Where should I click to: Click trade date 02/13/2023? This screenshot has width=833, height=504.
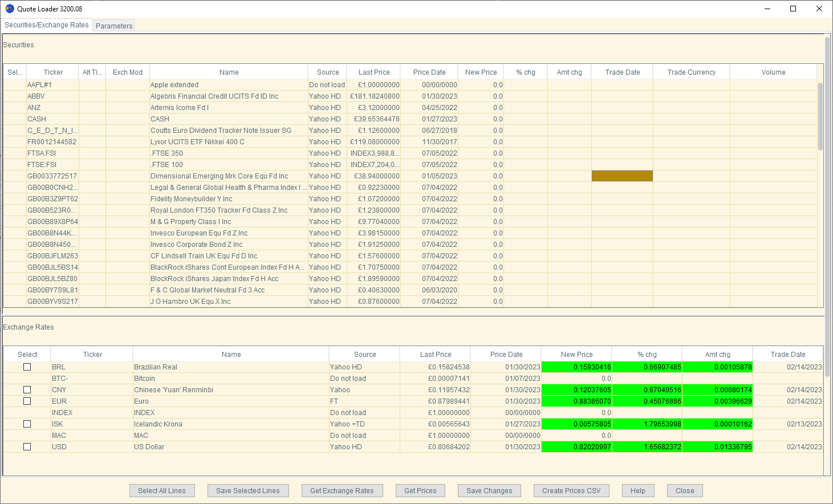click(x=788, y=424)
